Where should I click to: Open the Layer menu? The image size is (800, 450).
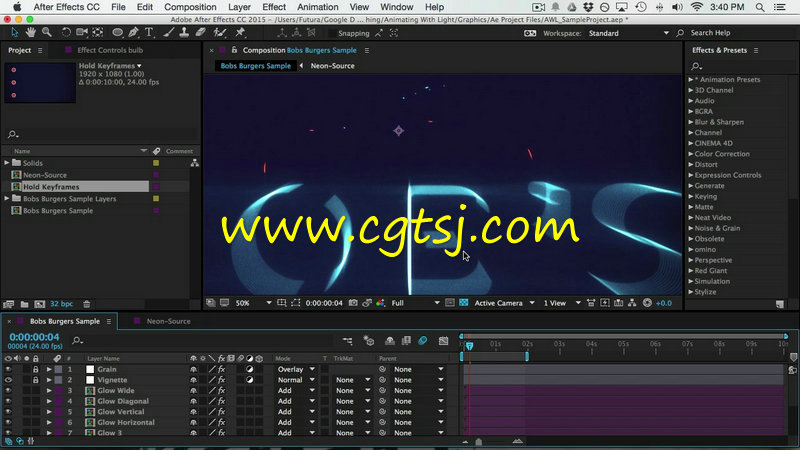tap(239, 7)
